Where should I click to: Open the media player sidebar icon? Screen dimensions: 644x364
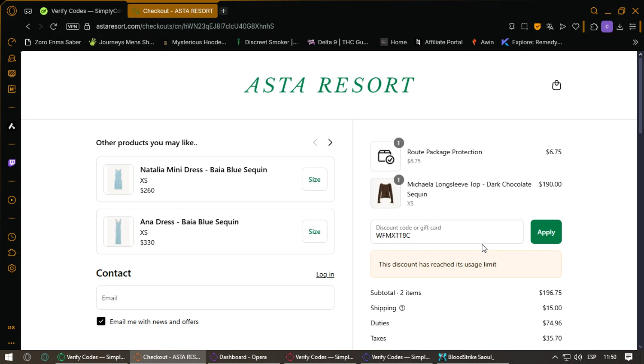12,200
